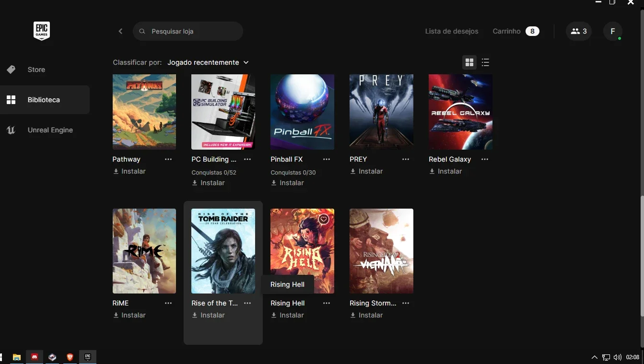
Task: Open the three-dot menu for Rise of the Tomb Raider
Action: (x=247, y=303)
